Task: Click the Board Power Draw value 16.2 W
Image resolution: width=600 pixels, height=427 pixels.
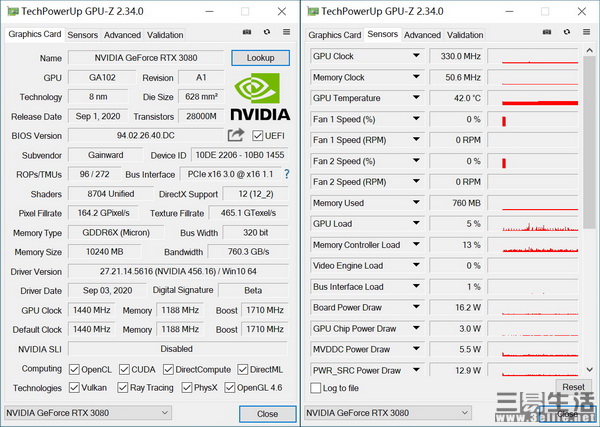Action: [x=456, y=308]
